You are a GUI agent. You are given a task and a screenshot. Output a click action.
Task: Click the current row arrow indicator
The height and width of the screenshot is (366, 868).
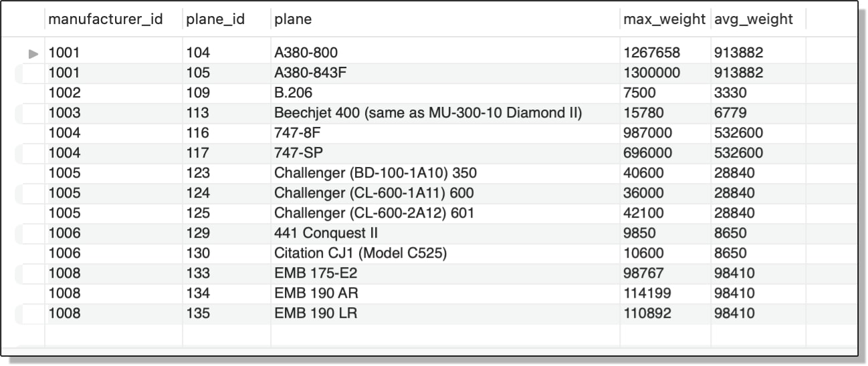[33, 53]
